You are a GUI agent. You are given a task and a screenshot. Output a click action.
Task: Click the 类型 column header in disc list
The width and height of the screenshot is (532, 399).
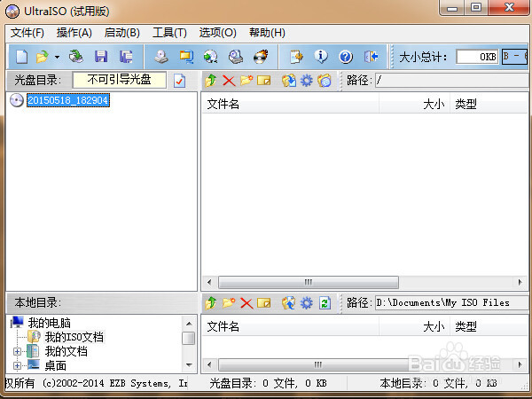(x=489, y=104)
